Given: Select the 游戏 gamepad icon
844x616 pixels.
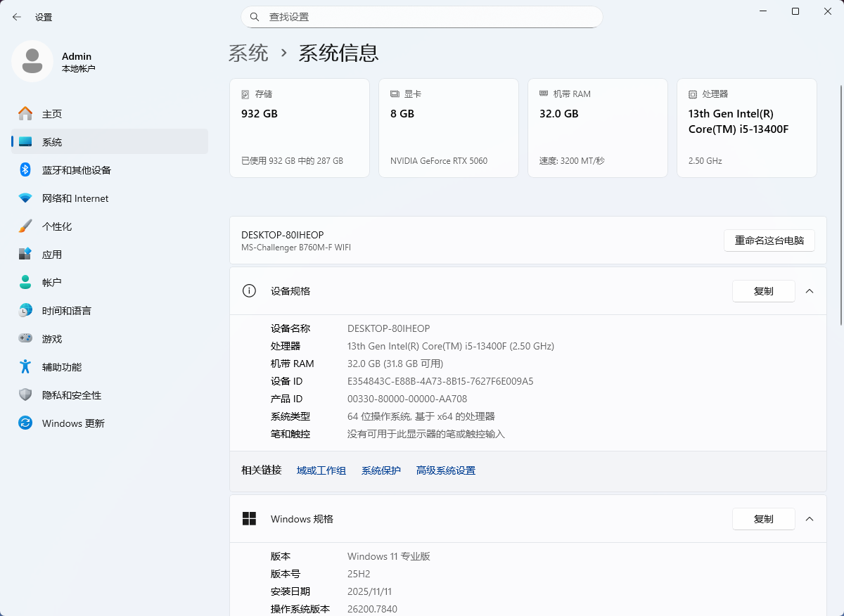Looking at the screenshot, I should (25, 339).
